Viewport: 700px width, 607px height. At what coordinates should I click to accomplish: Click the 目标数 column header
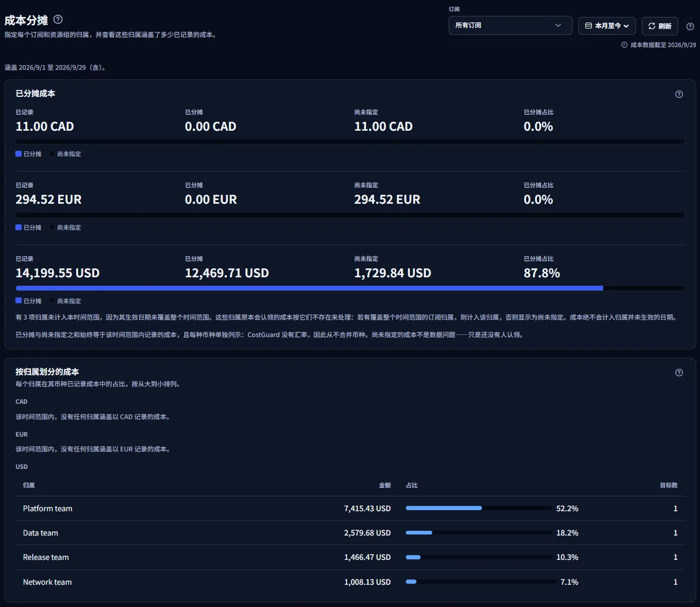669,485
